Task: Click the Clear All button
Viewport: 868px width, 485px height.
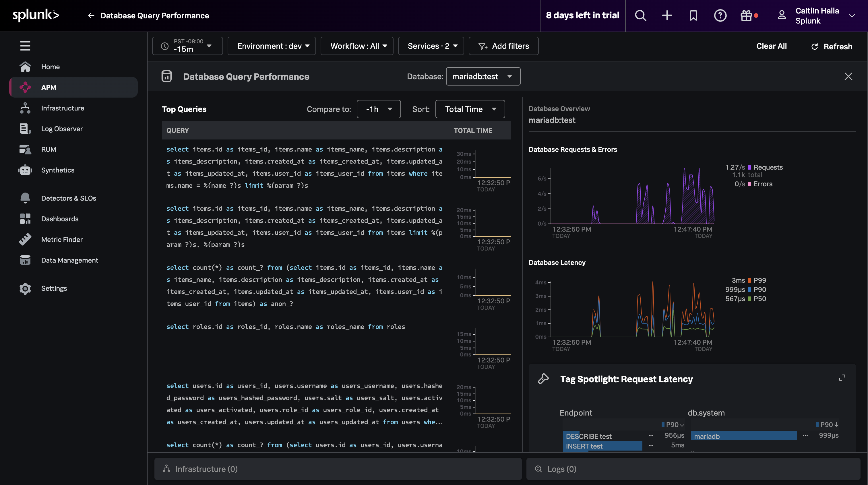Action: (x=771, y=46)
